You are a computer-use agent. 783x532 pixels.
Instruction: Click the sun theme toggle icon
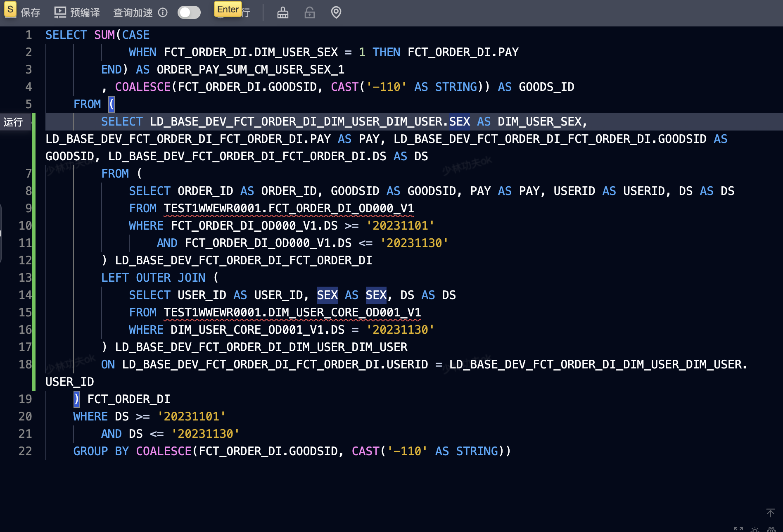point(755,530)
